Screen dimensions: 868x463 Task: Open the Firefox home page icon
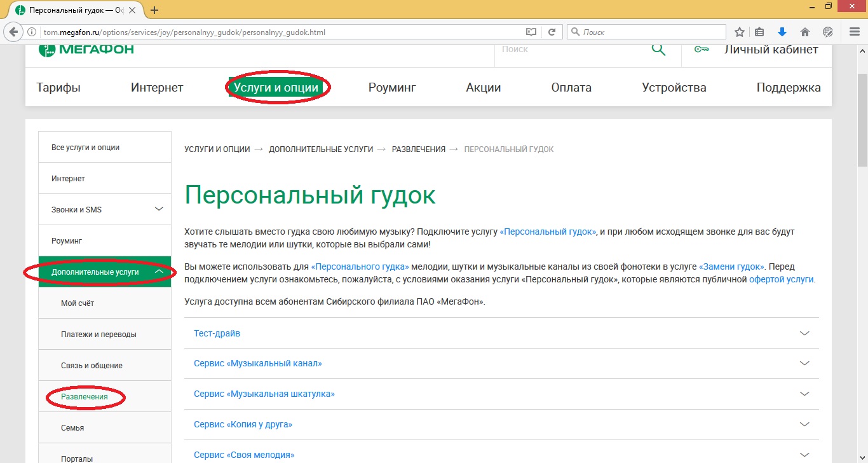click(x=806, y=31)
